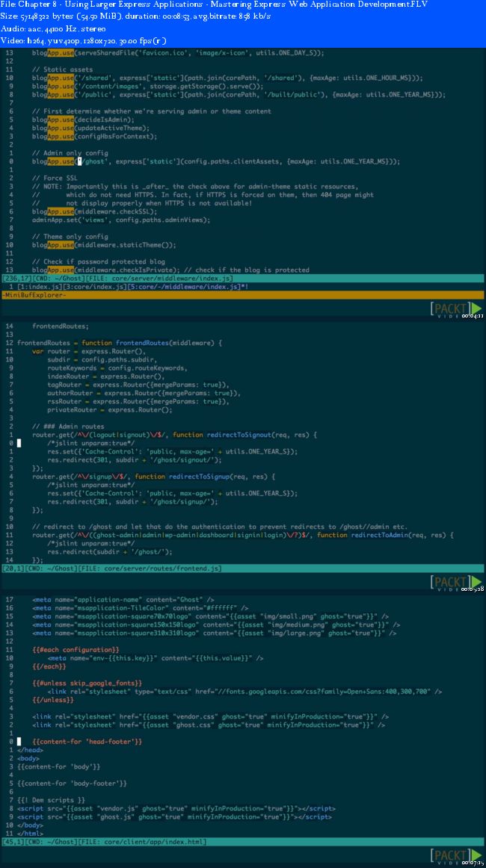Click the blogApp.use(configHbsForContext) line
The image size is (486, 868).
tap(95, 136)
